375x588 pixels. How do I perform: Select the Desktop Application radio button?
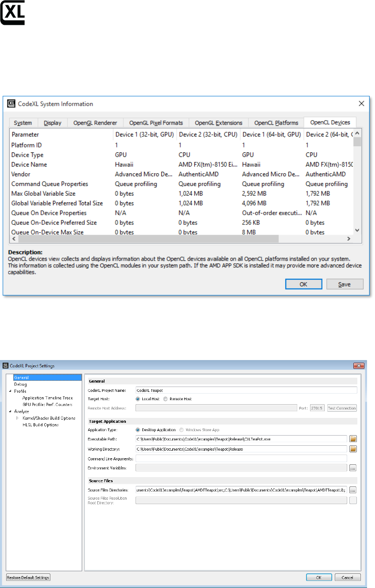click(x=138, y=430)
